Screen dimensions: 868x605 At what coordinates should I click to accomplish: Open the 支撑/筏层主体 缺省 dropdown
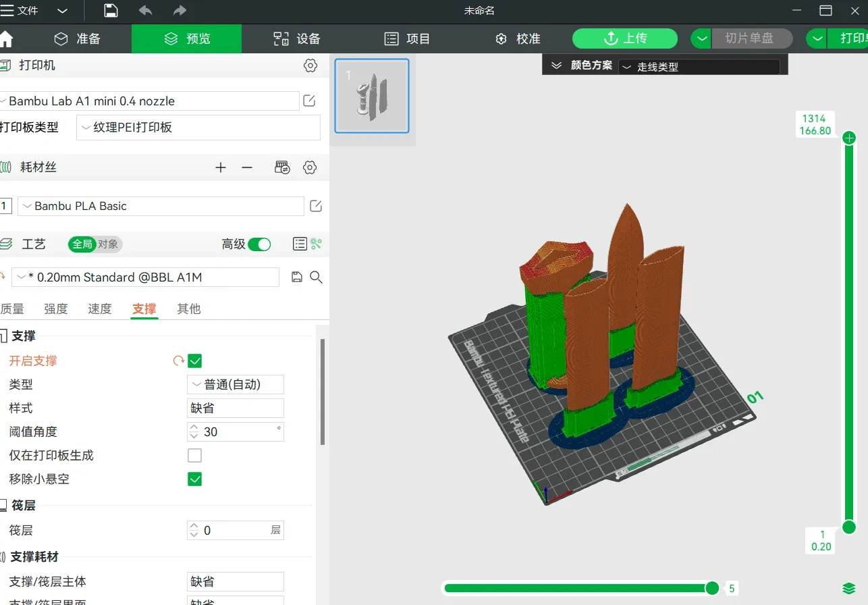point(236,581)
